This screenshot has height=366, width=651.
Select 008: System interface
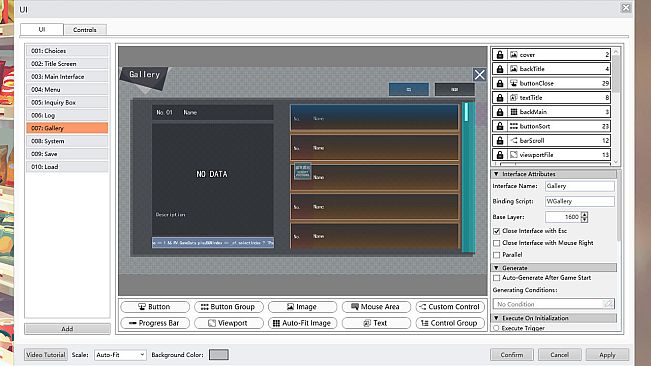click(x=67, y=141)
